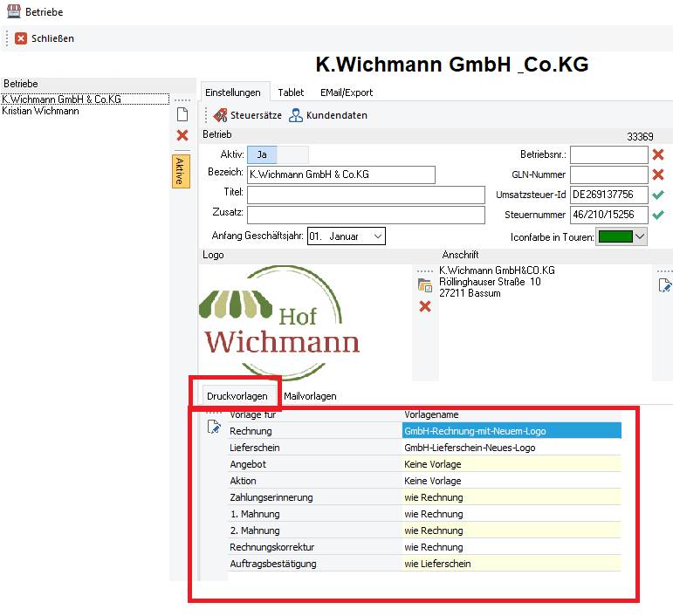
Task: Select the Mailvorlagen tab
Action: point(310,396)
